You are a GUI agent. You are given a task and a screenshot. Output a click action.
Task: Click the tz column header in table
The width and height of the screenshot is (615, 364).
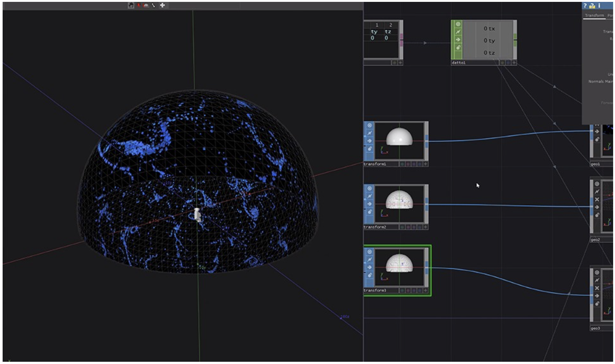[x=388, y=32]
